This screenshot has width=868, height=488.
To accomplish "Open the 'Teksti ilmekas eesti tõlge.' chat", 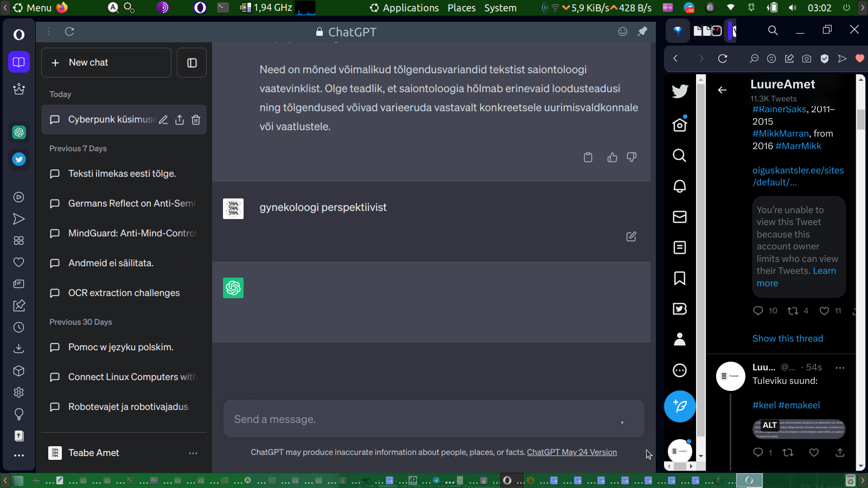I will click(x=124, y=174).
